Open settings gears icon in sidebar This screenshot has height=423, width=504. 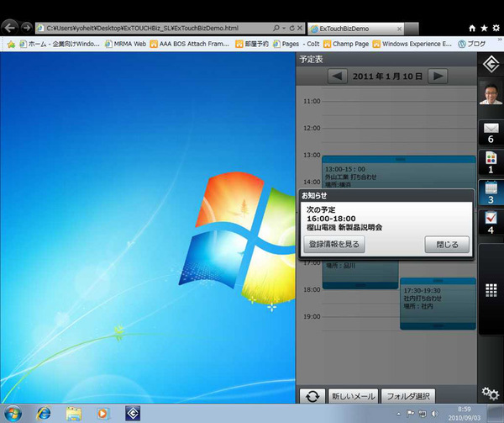[x=491, y=393]
